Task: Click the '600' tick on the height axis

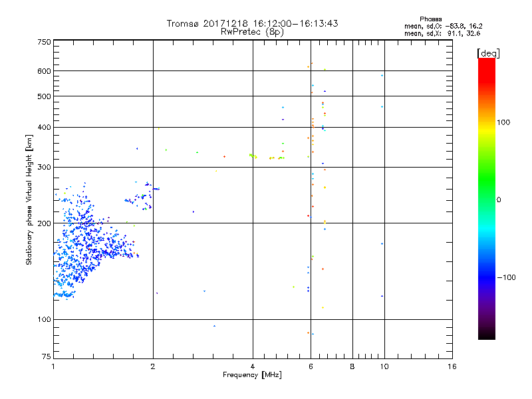Action: click(44, 71)
